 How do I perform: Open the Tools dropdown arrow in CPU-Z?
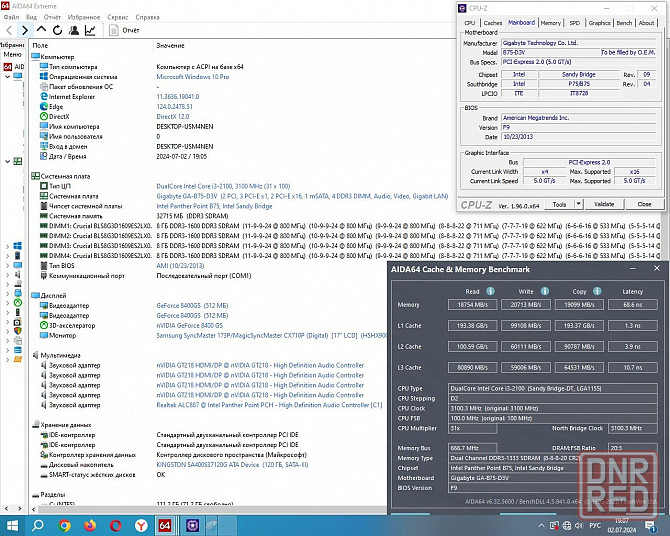(578, 204)
